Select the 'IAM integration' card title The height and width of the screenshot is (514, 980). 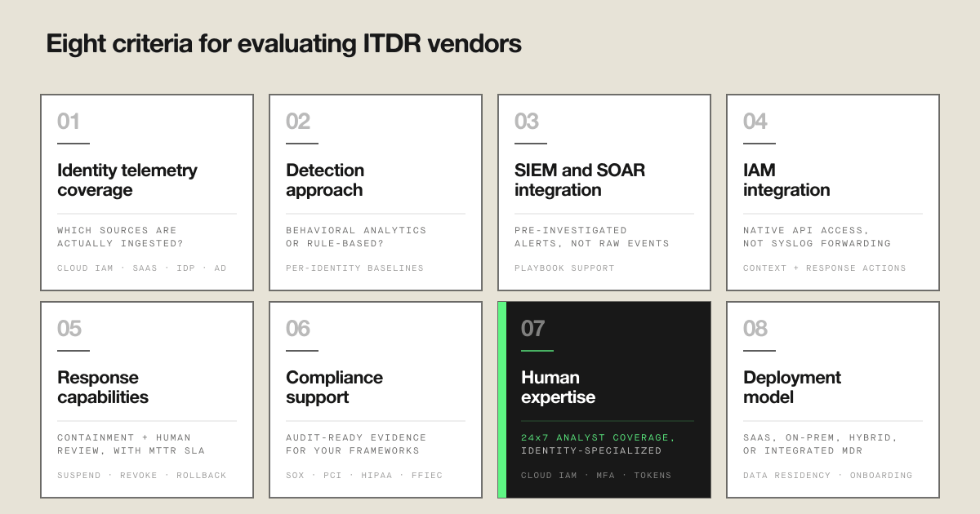(786, 180)
